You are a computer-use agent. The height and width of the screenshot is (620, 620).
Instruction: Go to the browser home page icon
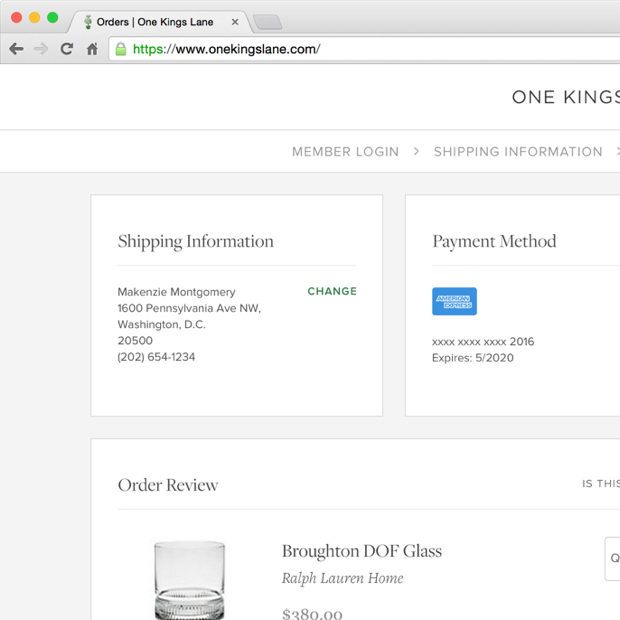click(x=92, y=49)
